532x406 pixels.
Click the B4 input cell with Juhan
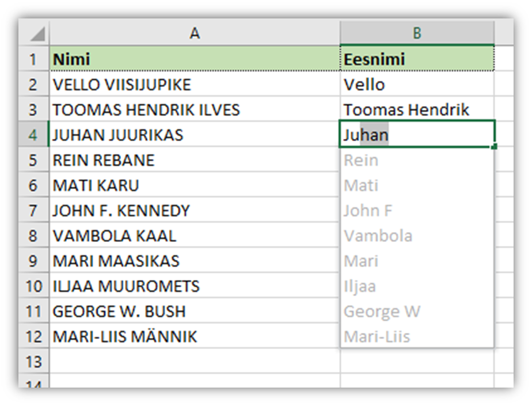coord(417,135)
